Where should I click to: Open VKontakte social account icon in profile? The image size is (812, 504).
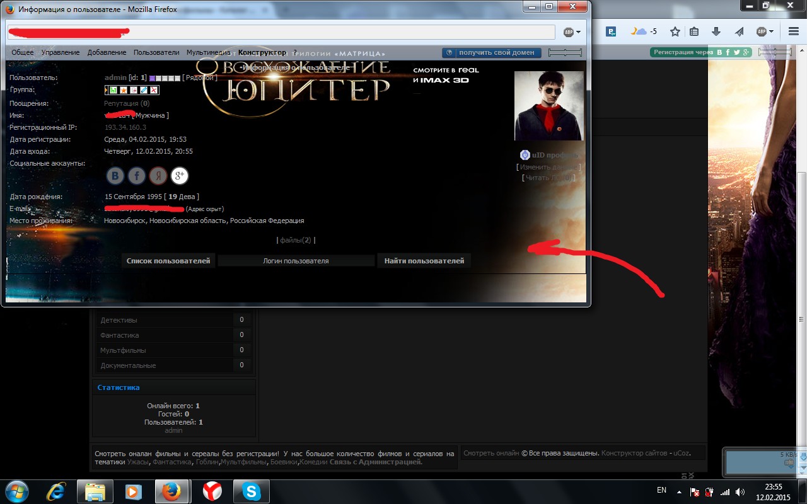pos(115,175)
